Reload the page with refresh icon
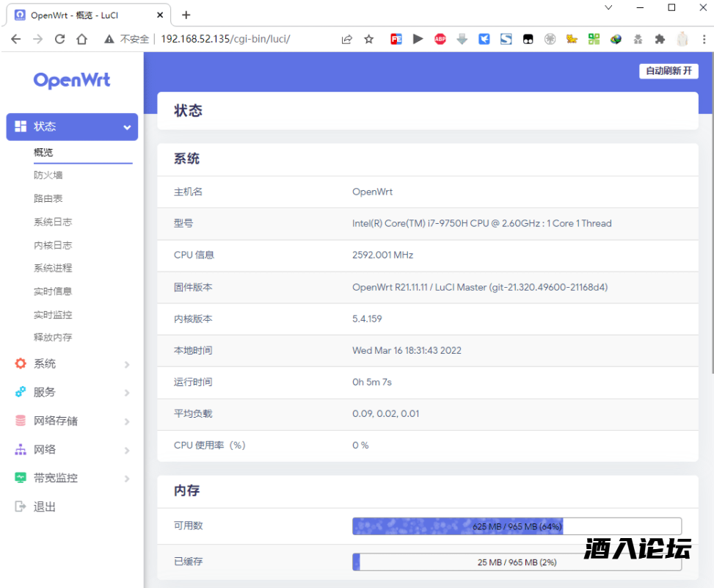The height and width of the screenshot is (588, 714). tap(59, 39)
